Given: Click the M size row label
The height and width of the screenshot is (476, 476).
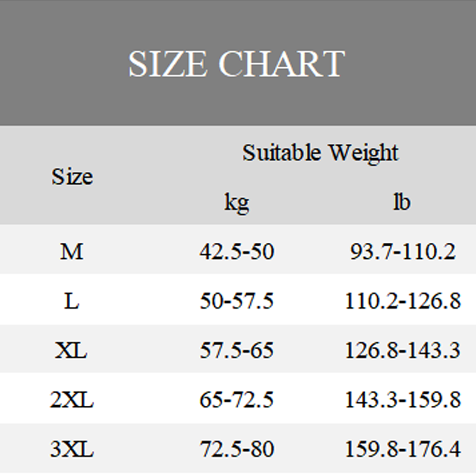Looking at the screenshot, I should coord(71,252).
